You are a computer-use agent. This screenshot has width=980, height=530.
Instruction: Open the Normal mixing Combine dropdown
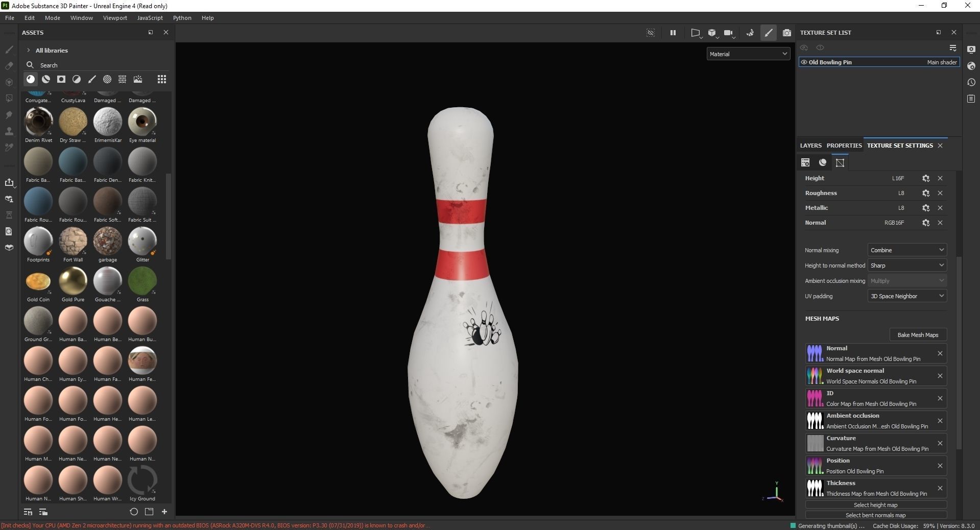(907, 250)
